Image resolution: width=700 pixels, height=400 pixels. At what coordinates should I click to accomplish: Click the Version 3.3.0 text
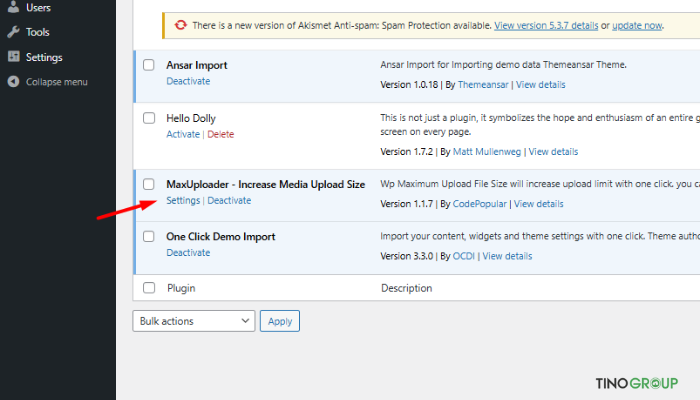[407, 256]
